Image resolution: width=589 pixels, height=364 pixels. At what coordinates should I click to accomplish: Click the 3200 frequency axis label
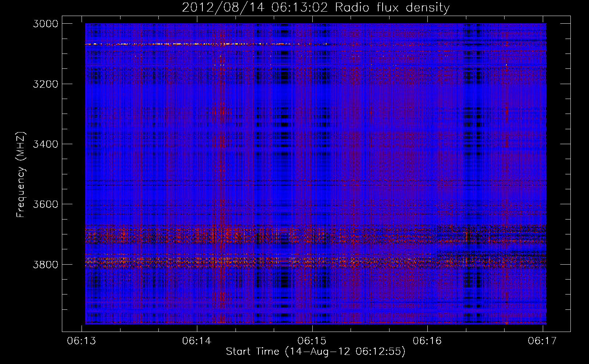tap(46, 84)
